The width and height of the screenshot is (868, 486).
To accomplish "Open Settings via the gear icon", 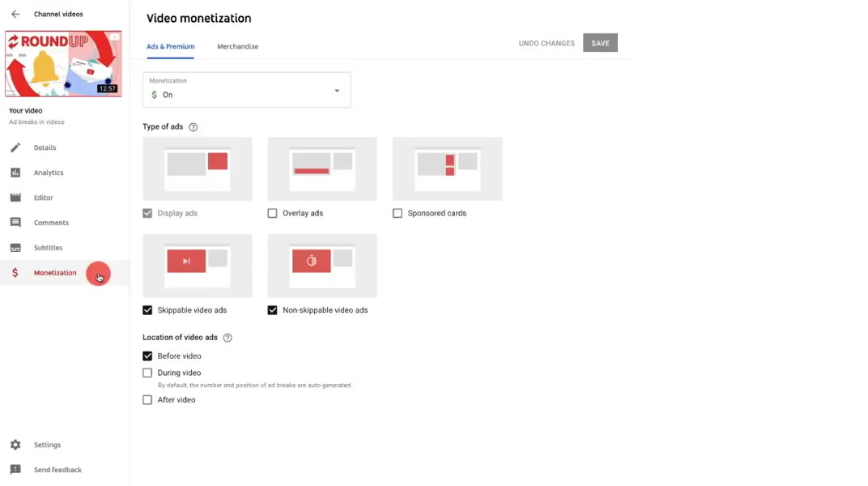I will pos(15,445).
